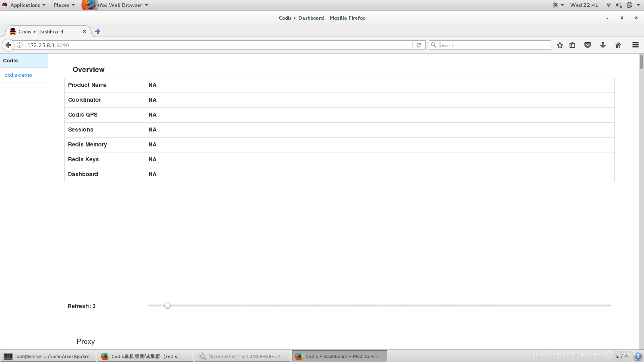This screenshot has height=362, width=644.
Task: Click the Dashboard row label in table
Action: coord(83,174)
